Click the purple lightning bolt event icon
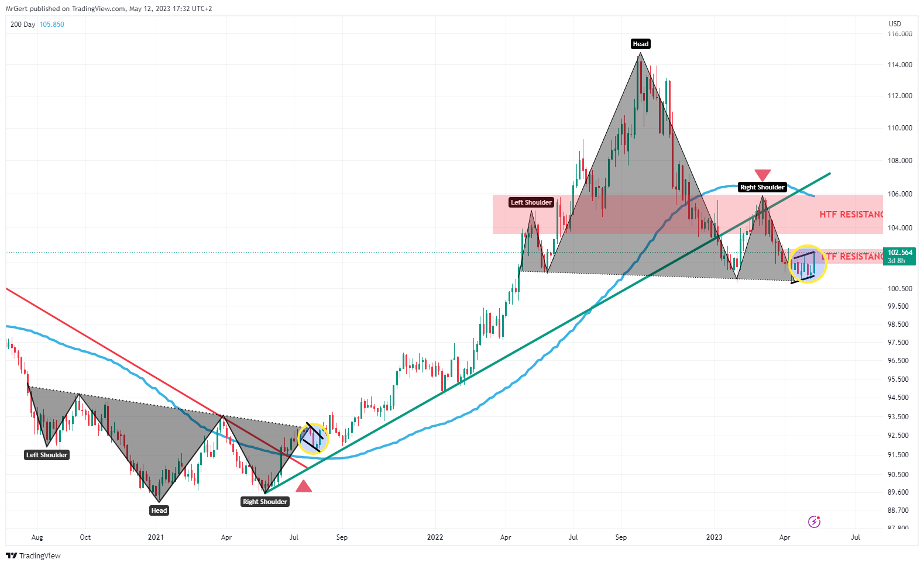Viewport: 924px width, 566px height. 814,521
